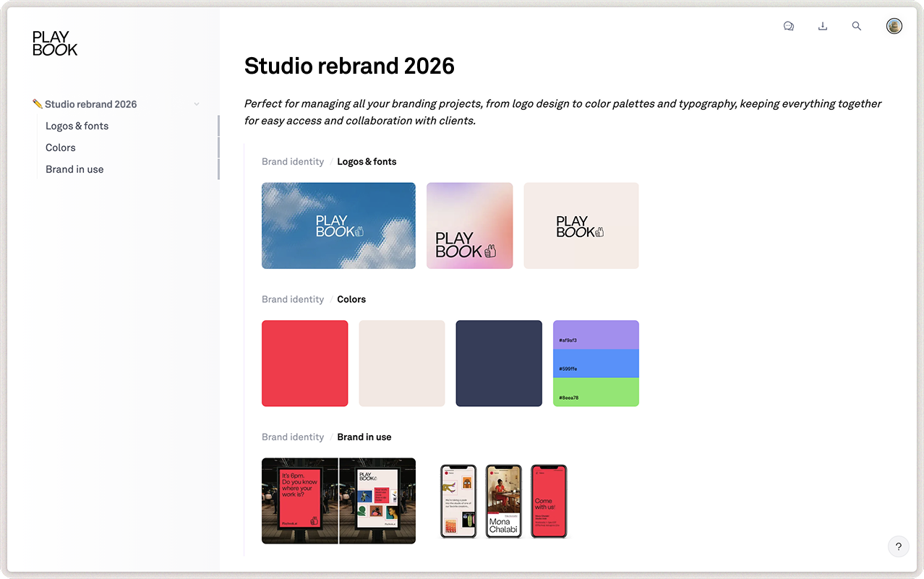Select Brand in use in the sidebar
924x579 pixels.
click(74, 169)
